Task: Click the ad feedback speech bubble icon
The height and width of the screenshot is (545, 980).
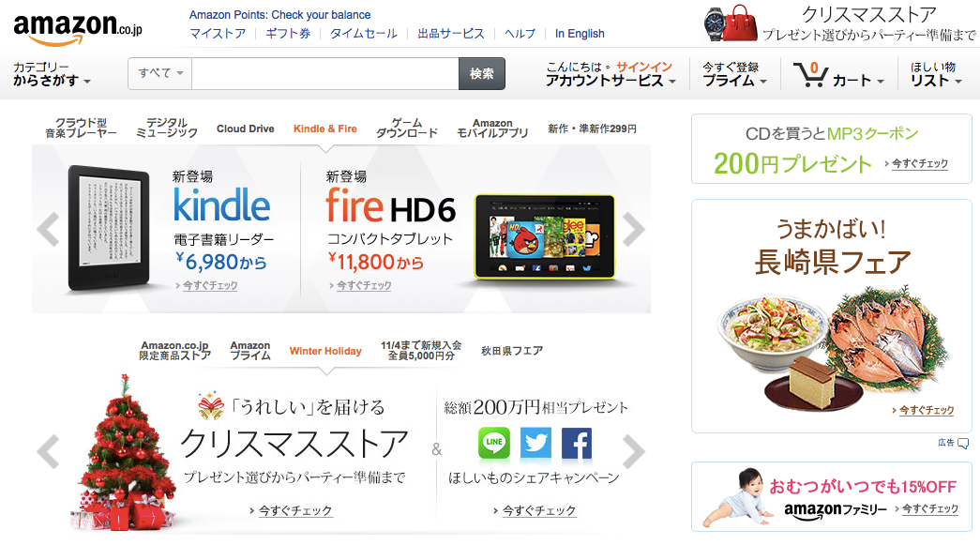Action: 963,443
